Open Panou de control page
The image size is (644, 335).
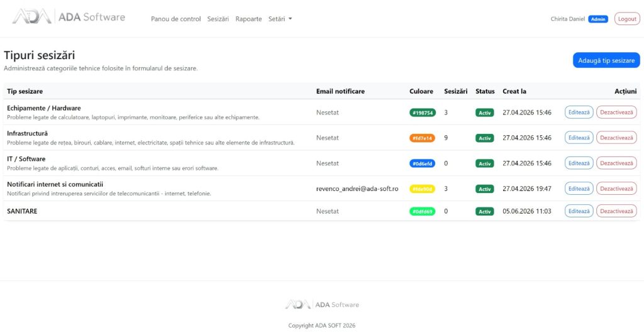point(176,19)
